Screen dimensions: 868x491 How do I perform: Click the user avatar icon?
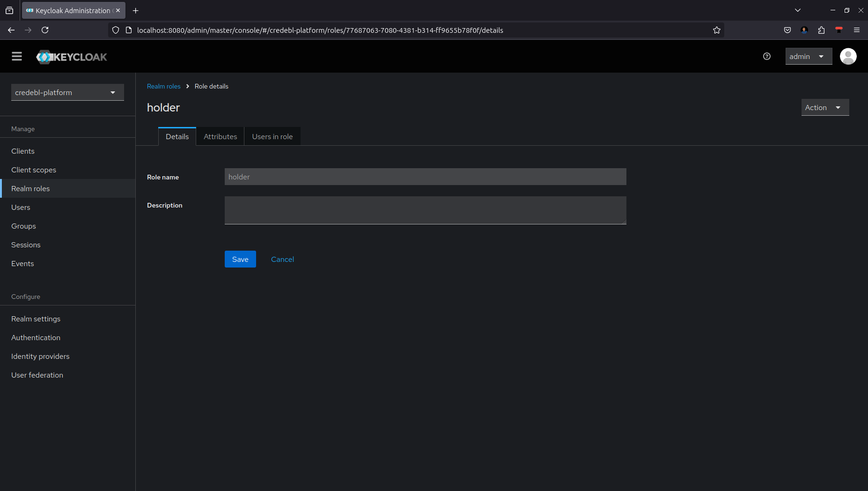(x=848, y=57)
